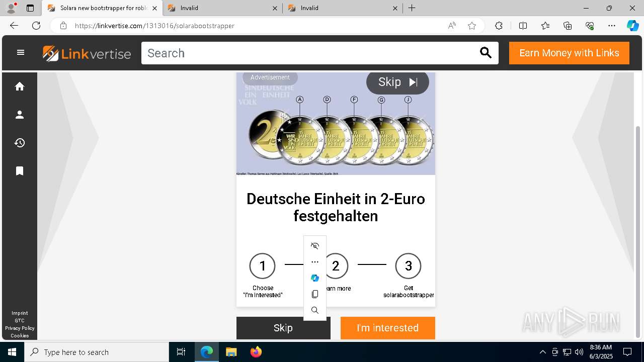The height and width of the screenshot is (362, 644).
Task: Open more options in the mini menu
Action: click(315, 262)
